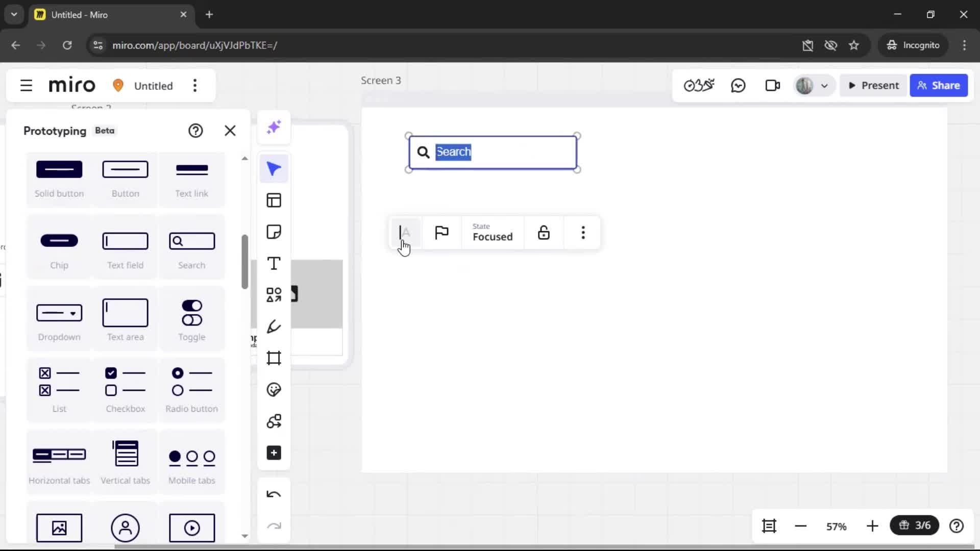The width and height of the screenshot is (980, 551).
Task: Open the comments chat icon
Action: pyautogui.click(x=738, y=85)
